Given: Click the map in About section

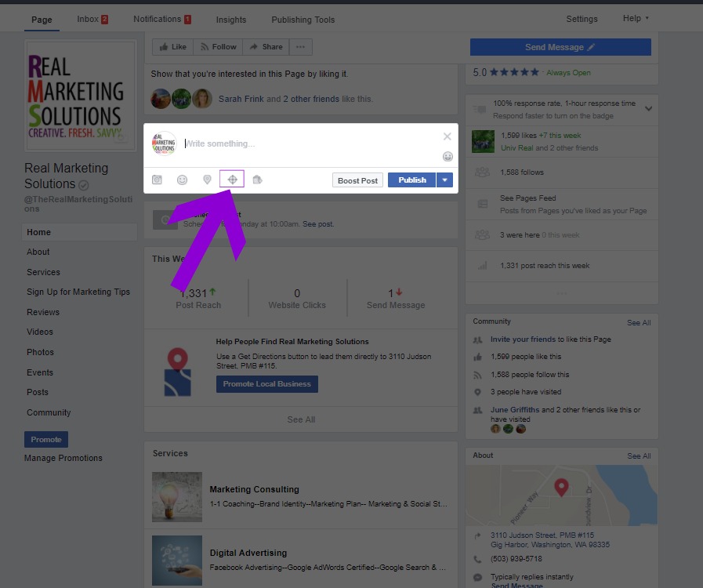Looking at the screenshot, I should [562, 495].
